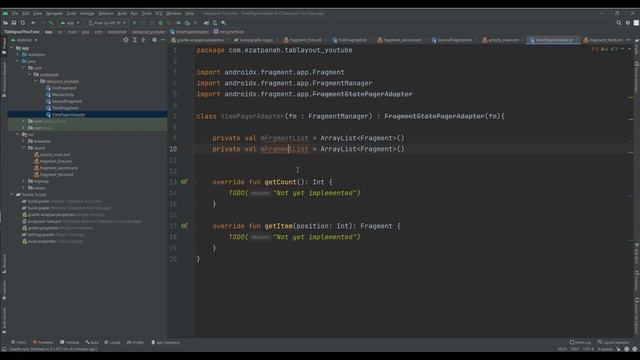Screen dimensions: 640x360
Task: Switch to the activity_main.xml editor tab
Action: (503, 40)
